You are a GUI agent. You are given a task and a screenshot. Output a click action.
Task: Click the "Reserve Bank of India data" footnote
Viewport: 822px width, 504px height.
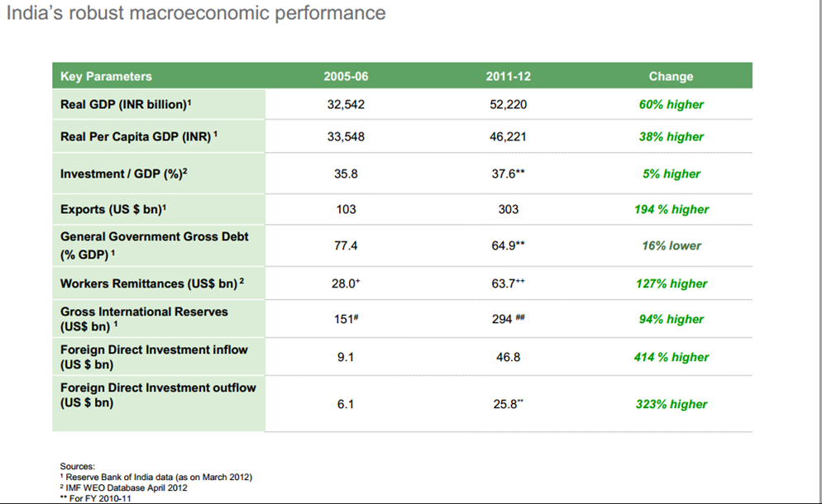click(x=156, y=478)
